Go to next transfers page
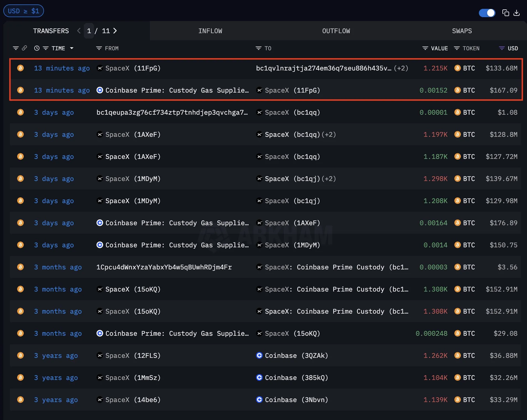 point(115,31)
